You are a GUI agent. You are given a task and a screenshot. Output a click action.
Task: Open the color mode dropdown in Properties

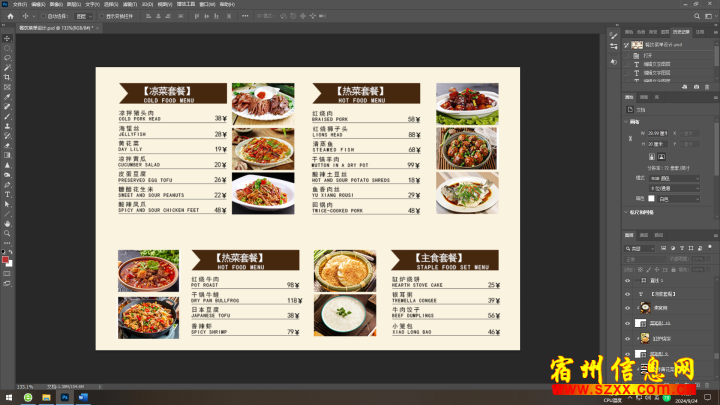(675, 178)
